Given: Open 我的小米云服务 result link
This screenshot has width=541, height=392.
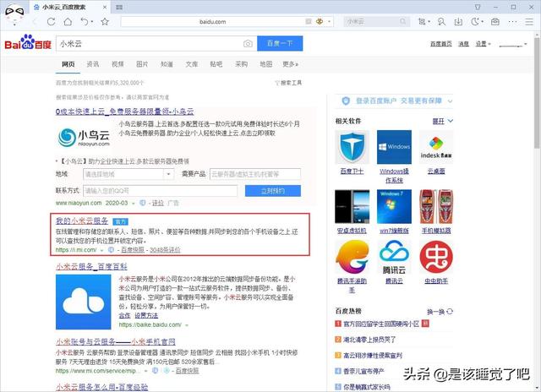Looking at the screenshot, I should (82, 221).
